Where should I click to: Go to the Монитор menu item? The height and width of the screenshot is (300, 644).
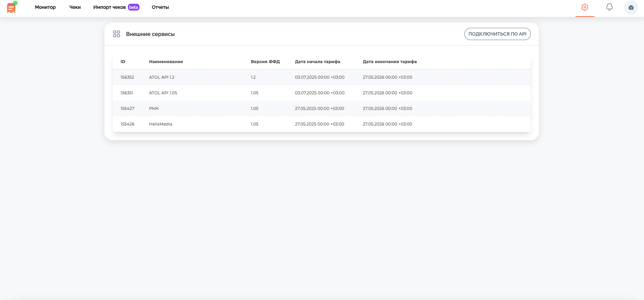click(x=45, y=7)
